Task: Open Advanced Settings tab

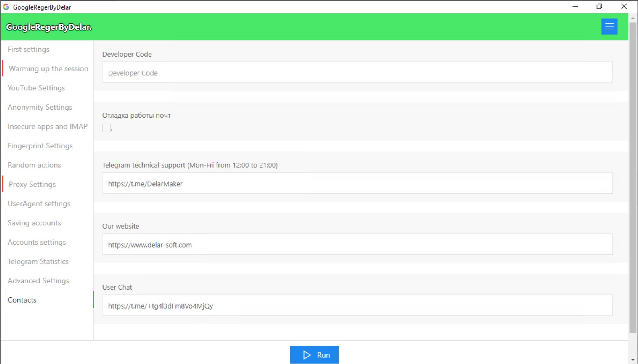Action: pos(38,281)
